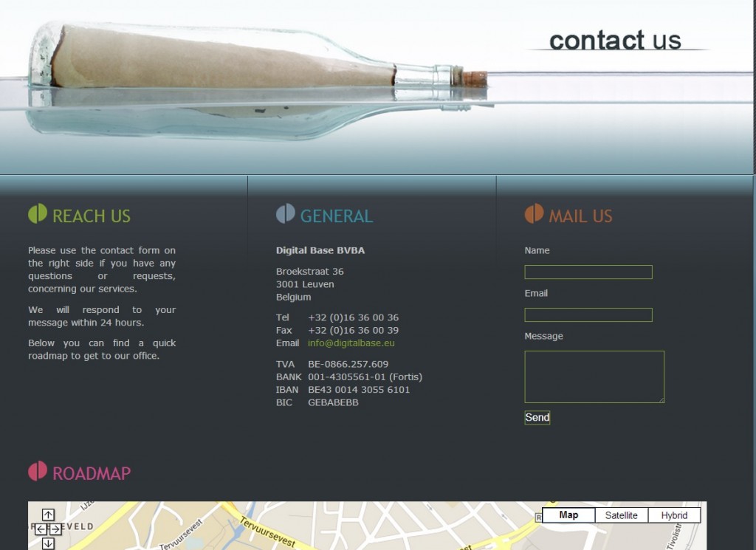
Task: Switch the map to Satellite view
Action: (622, 515)
